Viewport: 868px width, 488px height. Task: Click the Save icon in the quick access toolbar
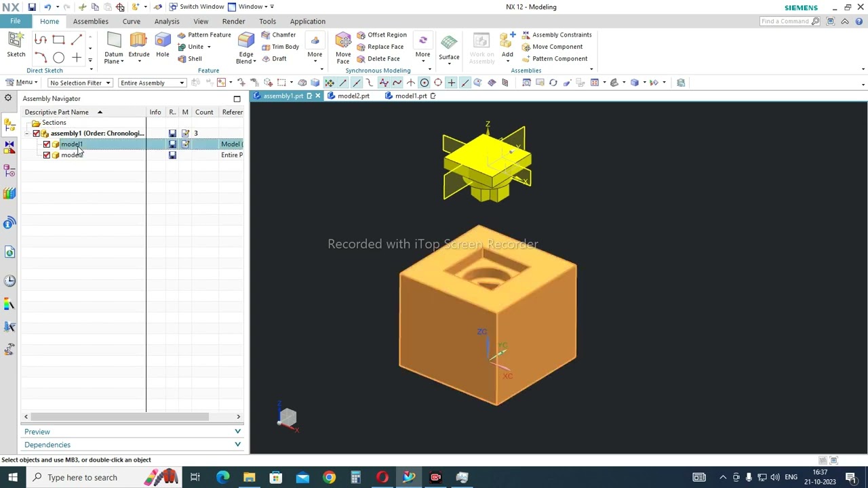click(32, 7)
